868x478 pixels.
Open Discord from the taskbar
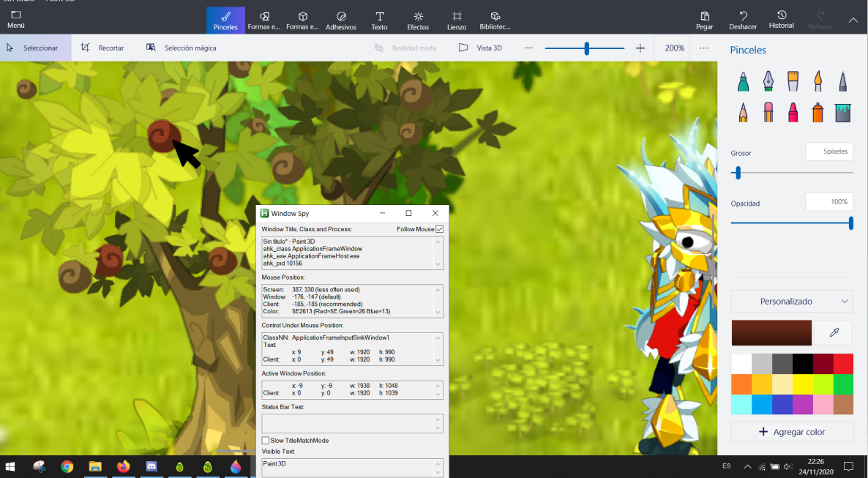pyautogui.click(x=151, y=466)
